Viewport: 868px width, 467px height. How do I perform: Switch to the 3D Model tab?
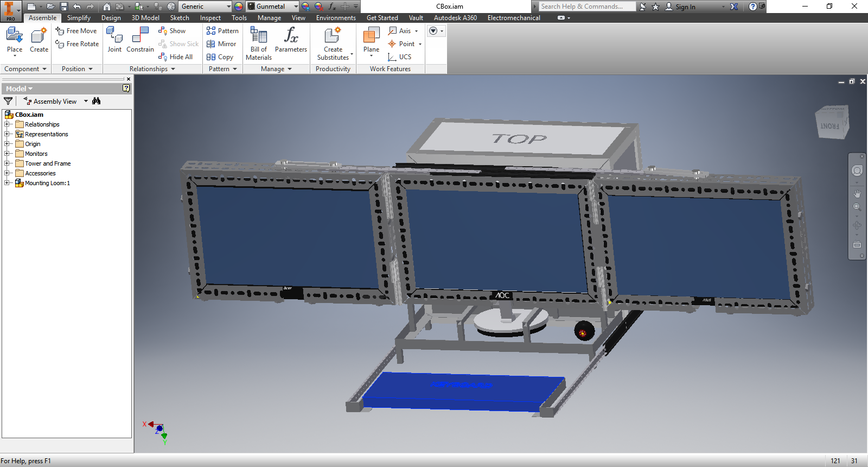coord(145,18)
